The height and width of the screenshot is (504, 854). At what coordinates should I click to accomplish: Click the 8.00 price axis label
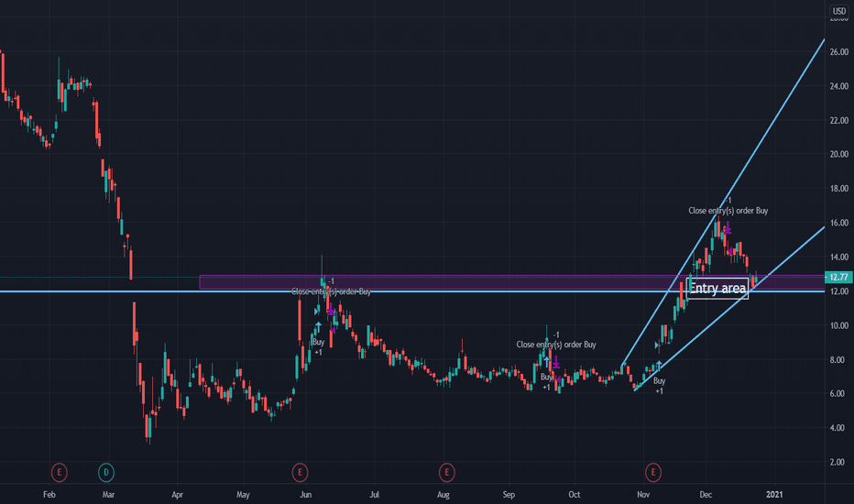839,359
